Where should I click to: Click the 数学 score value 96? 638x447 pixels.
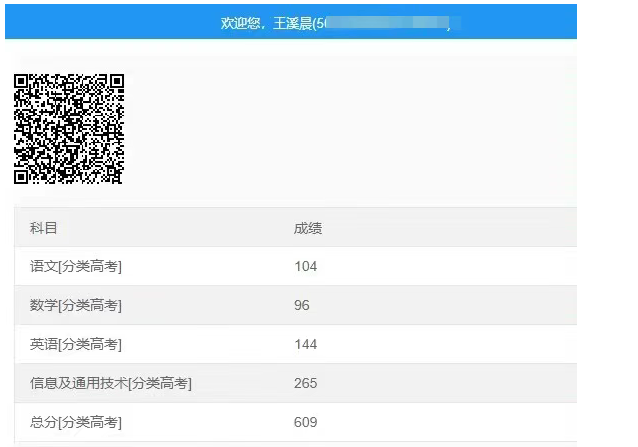(x=302, y=305)
